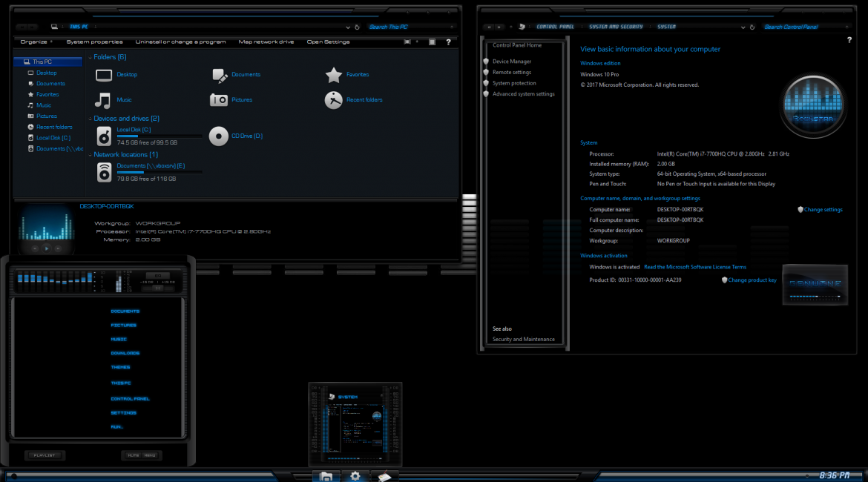This screenshot has height=482, width=868.
Task: Refresh the This PC address bar
Action: [x=357, y=27]
